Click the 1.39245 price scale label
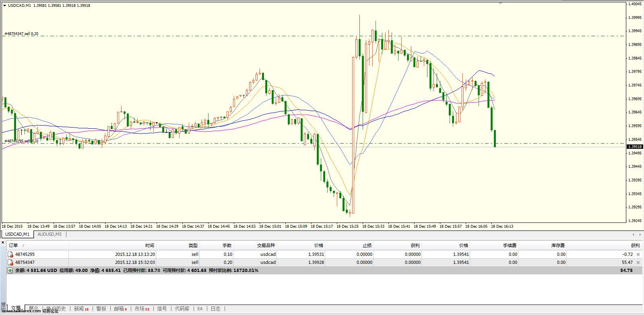 tap(634, 221)
